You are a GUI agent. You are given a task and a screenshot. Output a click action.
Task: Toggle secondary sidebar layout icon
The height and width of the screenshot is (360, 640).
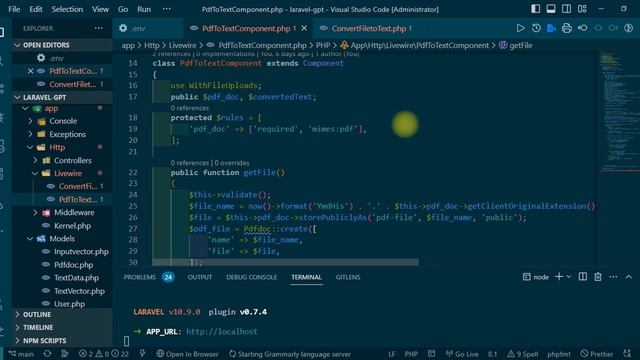(x=567, y=9)
